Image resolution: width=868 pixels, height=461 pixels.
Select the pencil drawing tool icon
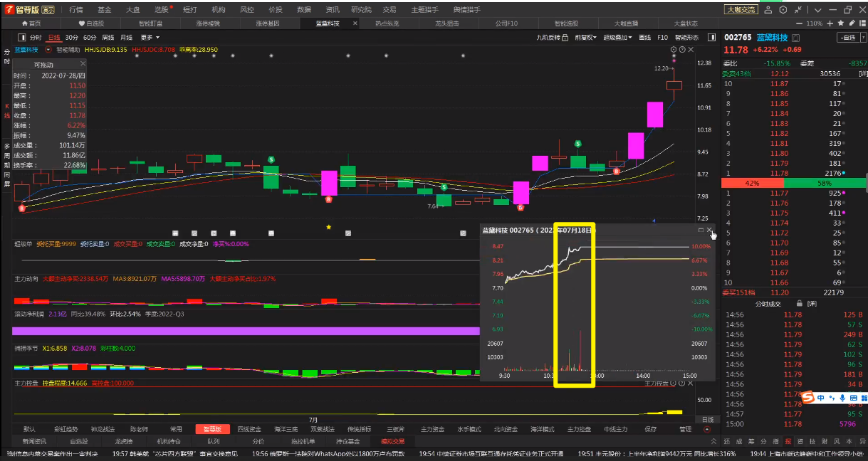(x=852, y=23)
